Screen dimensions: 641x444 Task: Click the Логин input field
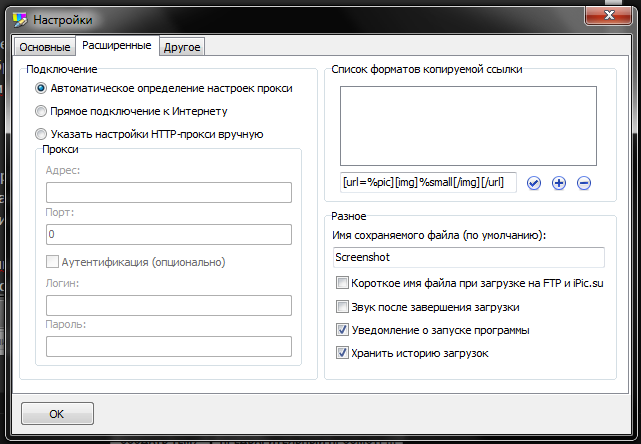(x=169, y=305)
